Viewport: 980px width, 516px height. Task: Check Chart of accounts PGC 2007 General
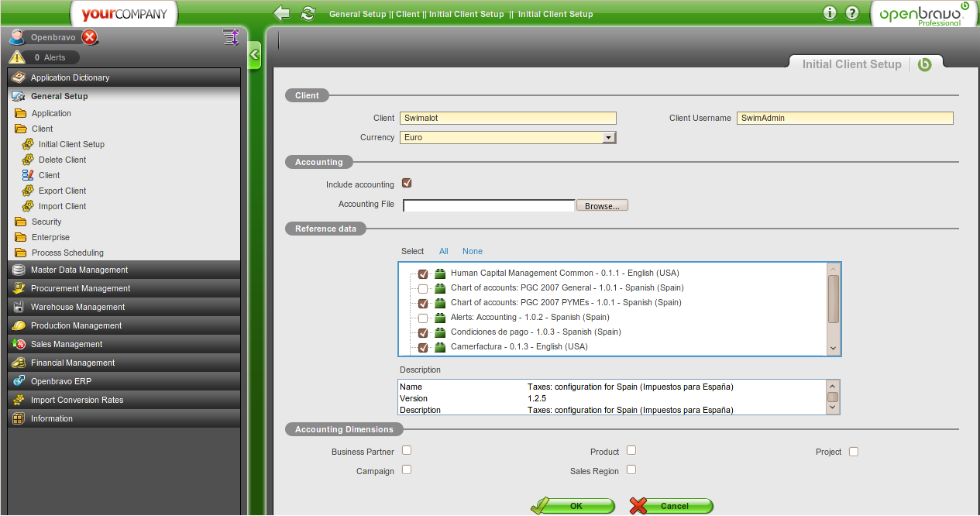423,288
